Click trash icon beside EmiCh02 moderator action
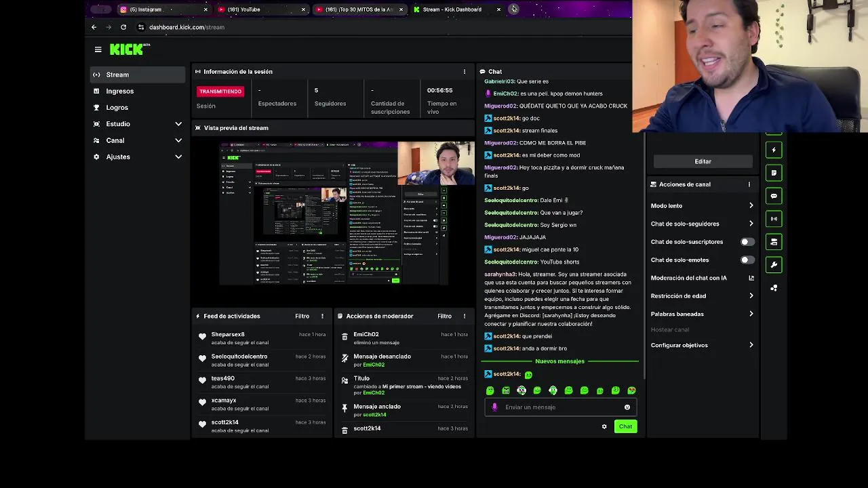 344,336
